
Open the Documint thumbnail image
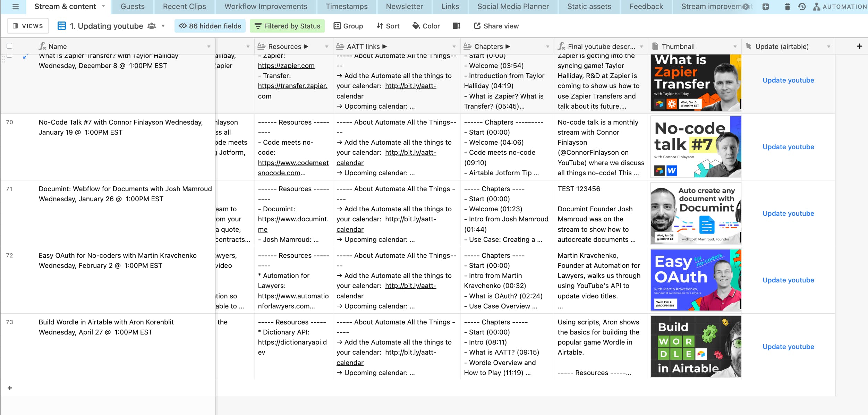(696, 213)
